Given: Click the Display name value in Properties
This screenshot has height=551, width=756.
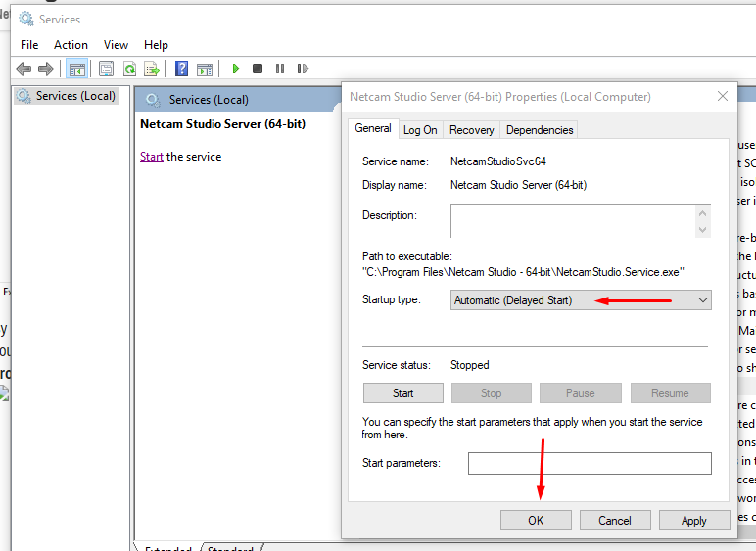Looking at the screenshot, I should [518, 185].
